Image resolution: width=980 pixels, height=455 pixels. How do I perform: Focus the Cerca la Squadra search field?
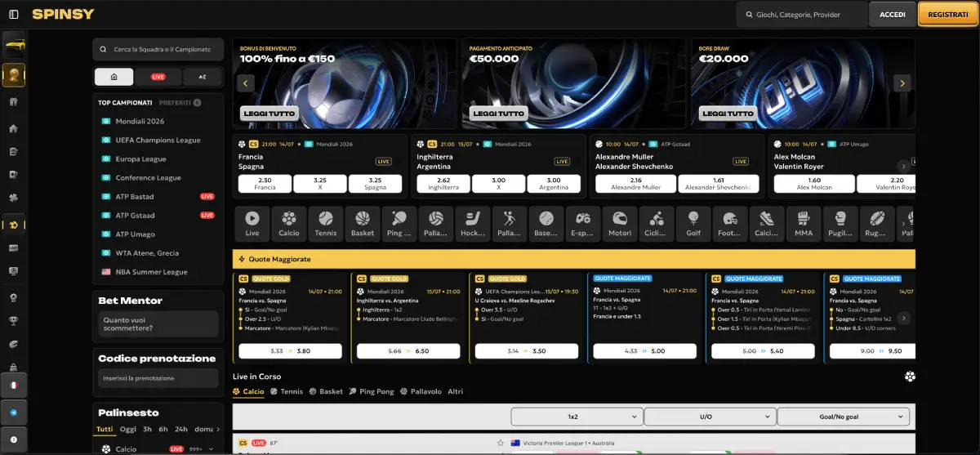pyautogui.click(x=158, y=50)
